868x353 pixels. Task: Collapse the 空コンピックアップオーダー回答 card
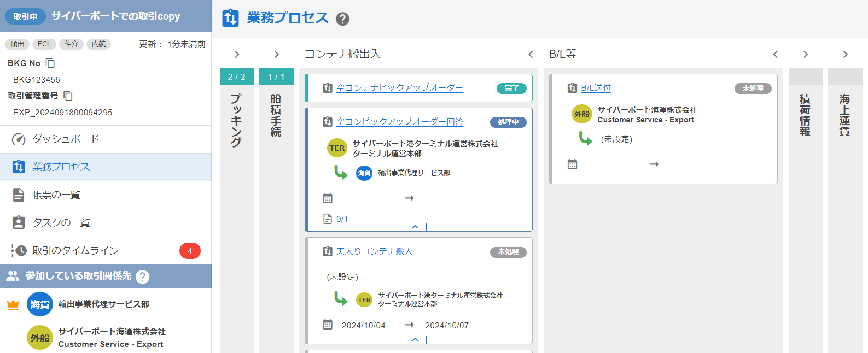click(415, 227)
